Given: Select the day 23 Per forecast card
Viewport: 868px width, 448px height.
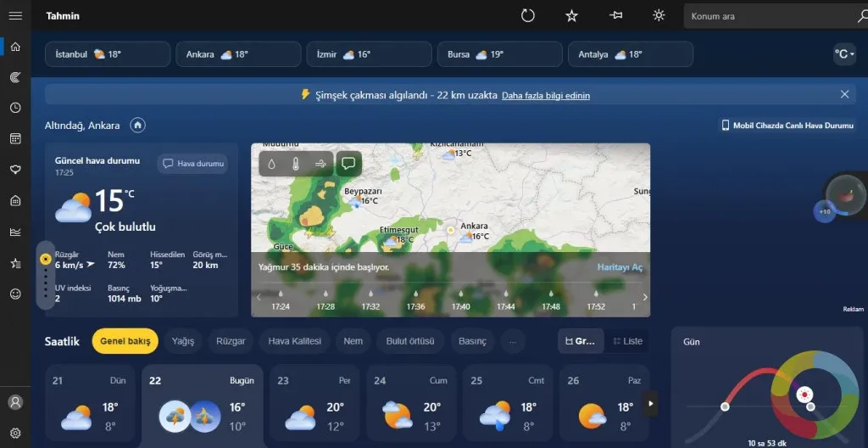Looking at the screenshot, I should tap(314, 403).
